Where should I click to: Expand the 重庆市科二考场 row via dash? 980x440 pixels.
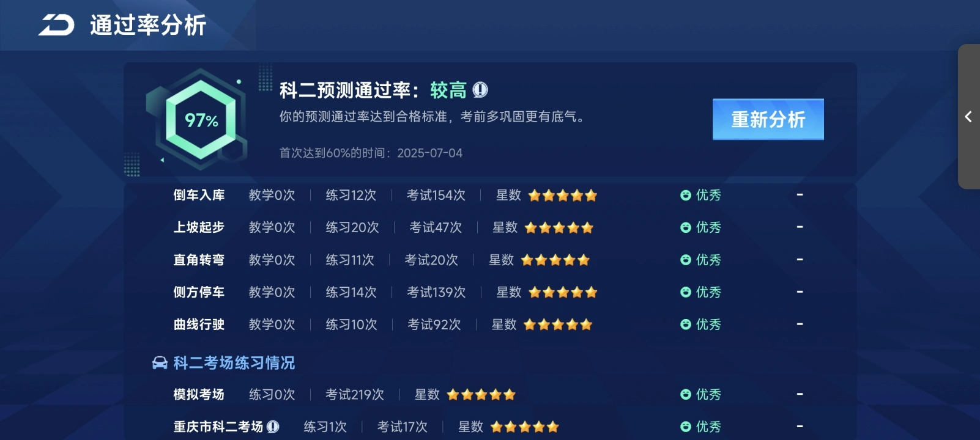tap(800, 426)
